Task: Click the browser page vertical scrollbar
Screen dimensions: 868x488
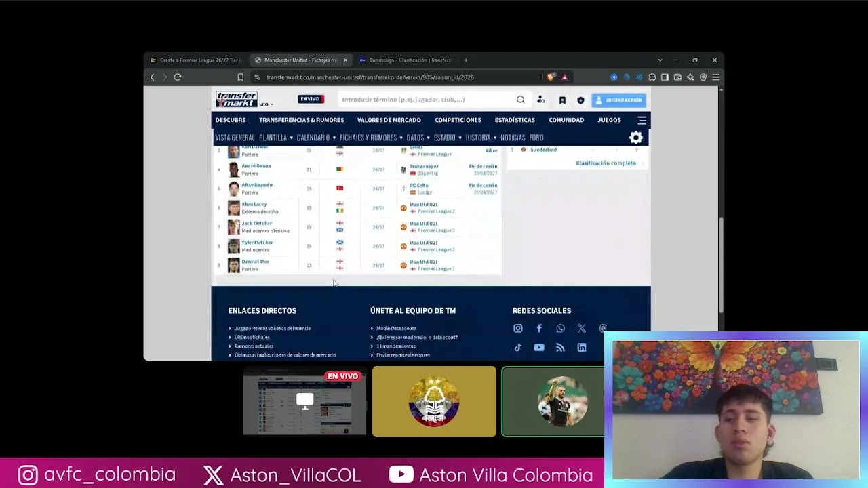Action: [x=722, y=264]
